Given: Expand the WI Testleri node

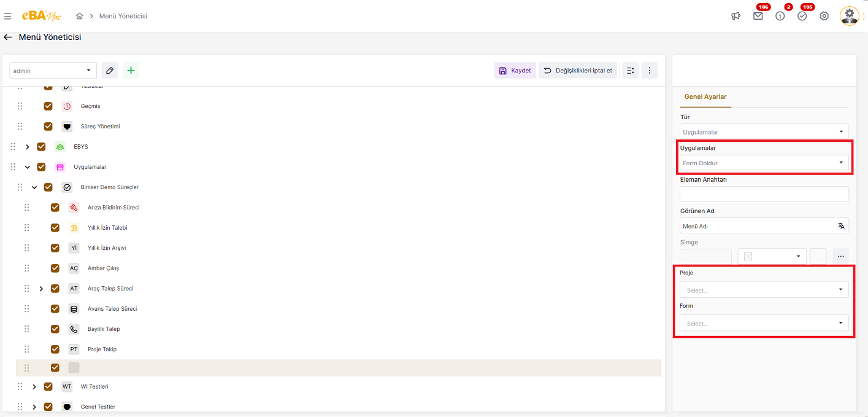Looking at the screenshot, I should click(34, 387).
